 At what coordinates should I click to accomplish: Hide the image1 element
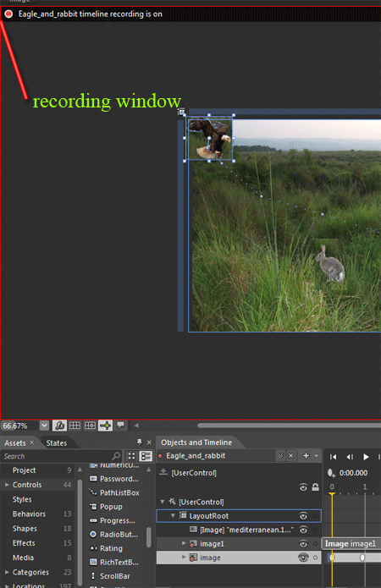[x=303, y=544]
